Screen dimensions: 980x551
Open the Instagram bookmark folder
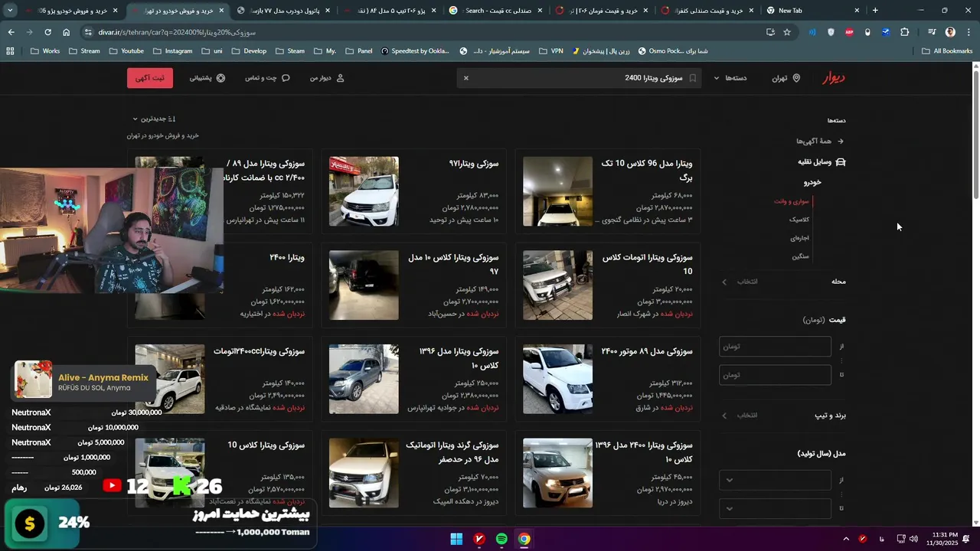[x=172, y=51]
